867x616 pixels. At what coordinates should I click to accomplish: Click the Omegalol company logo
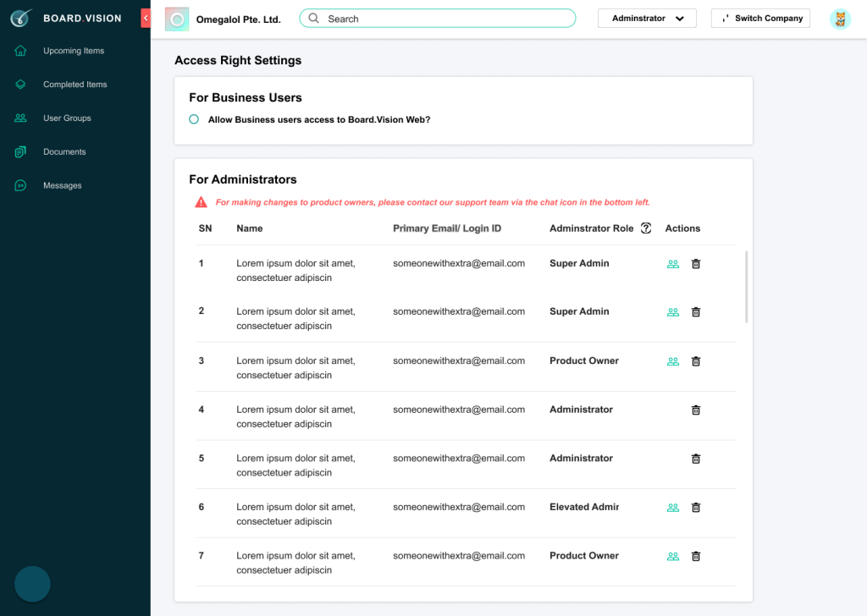[177, 19]
